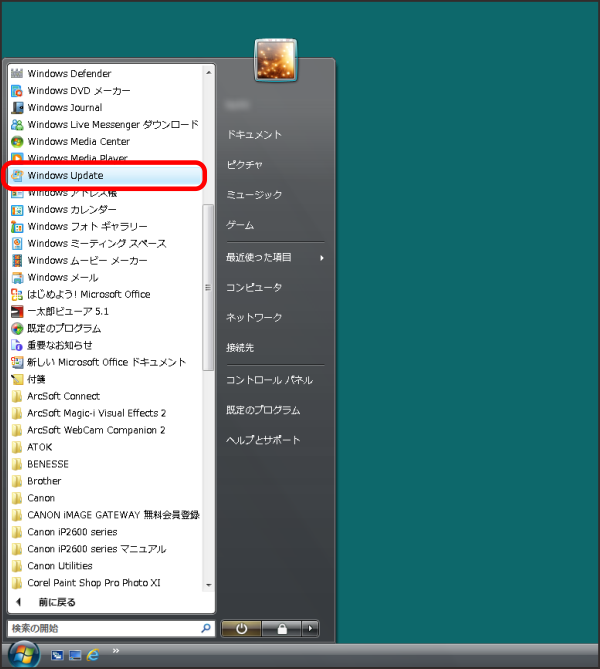Screen dimensions: 600x669
Task: Open Windows メール icon
Action: tap(17, 277)
